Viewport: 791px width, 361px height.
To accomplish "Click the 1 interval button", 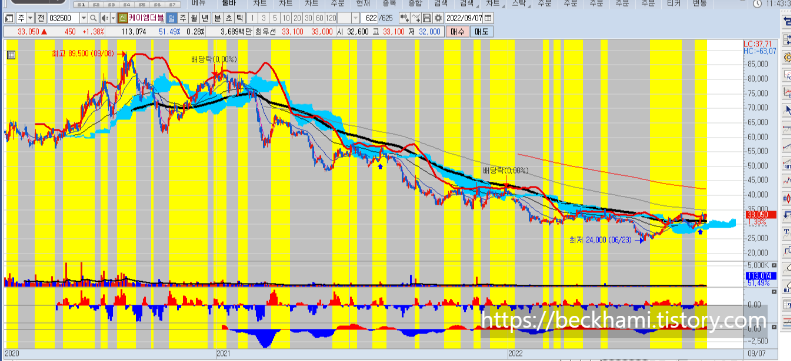I will pyautogui.click(x=252, y=18).
